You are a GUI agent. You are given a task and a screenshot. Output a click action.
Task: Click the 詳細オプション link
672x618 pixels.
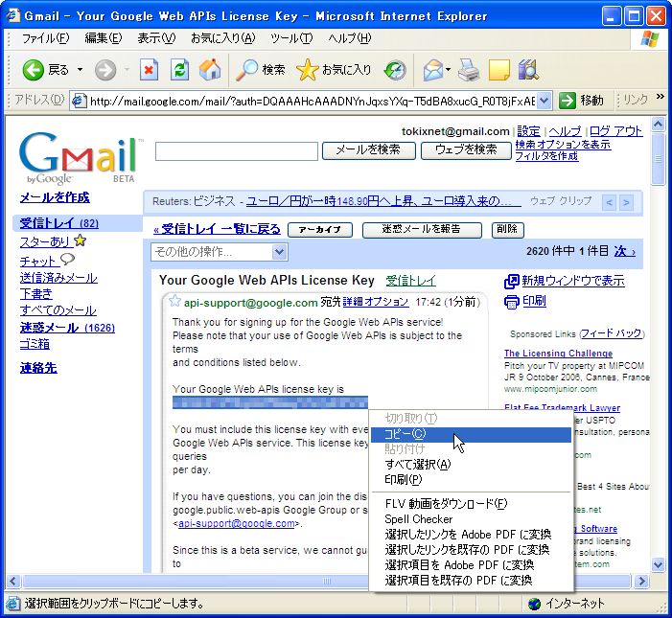[376, 302]
